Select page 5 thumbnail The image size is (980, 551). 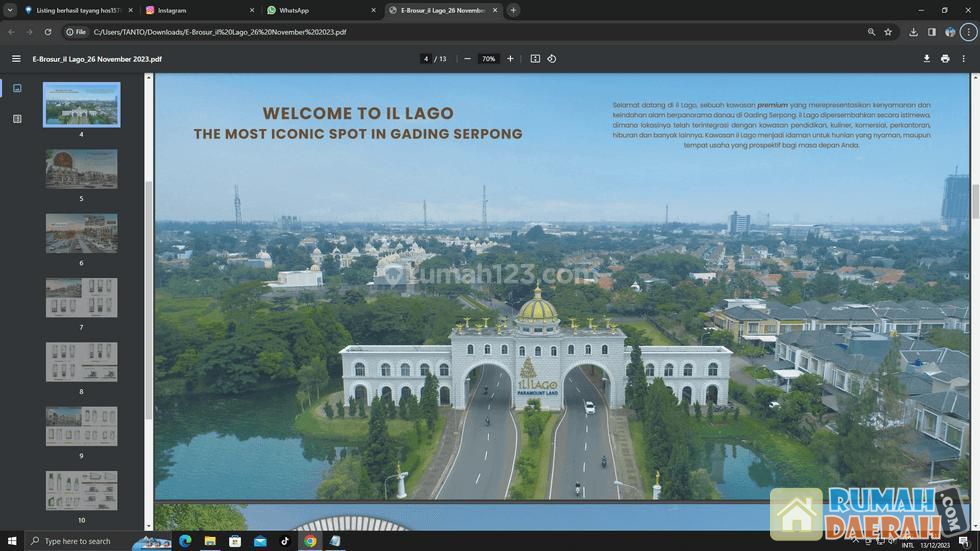point(81,169)
